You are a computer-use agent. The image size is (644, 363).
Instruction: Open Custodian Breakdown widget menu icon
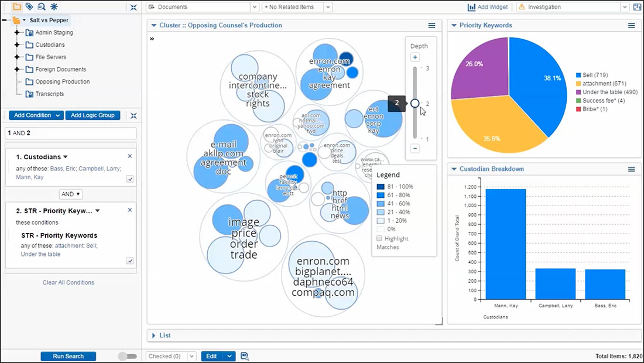[632, 169]
